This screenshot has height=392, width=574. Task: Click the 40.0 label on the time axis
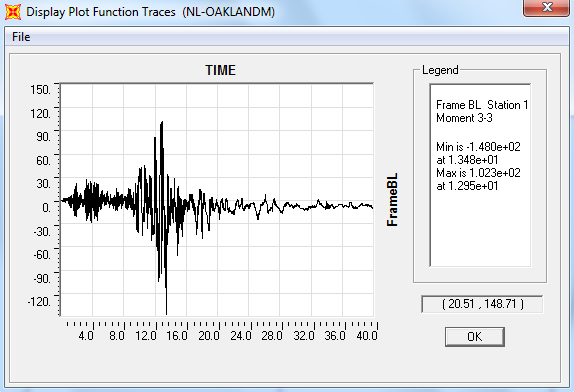coord(367,336)
